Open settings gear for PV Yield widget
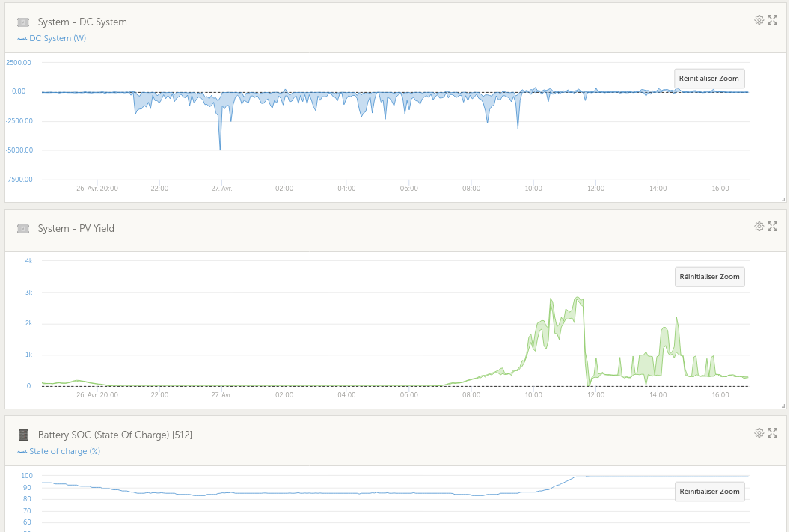The image size is (790, 532). tap(759, 227)
